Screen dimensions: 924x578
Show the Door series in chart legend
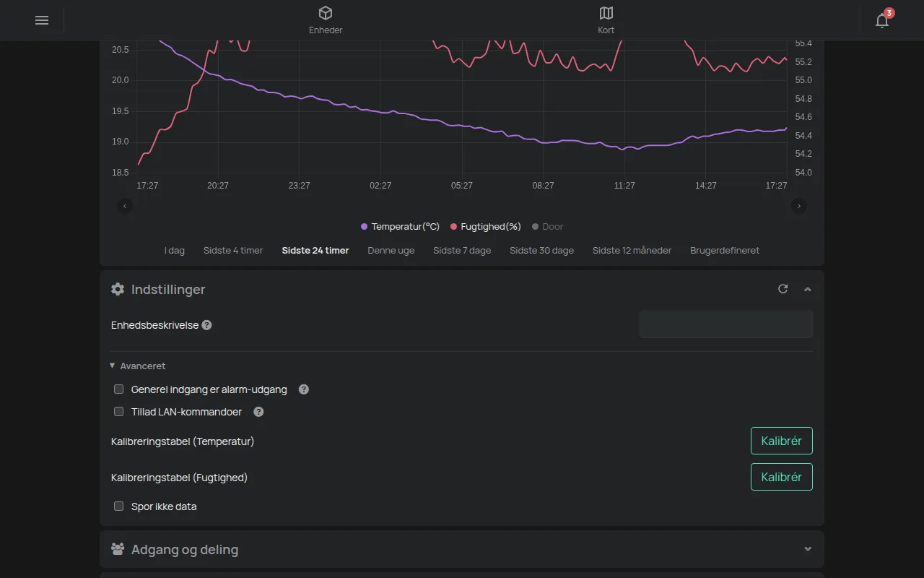(547, 227)
